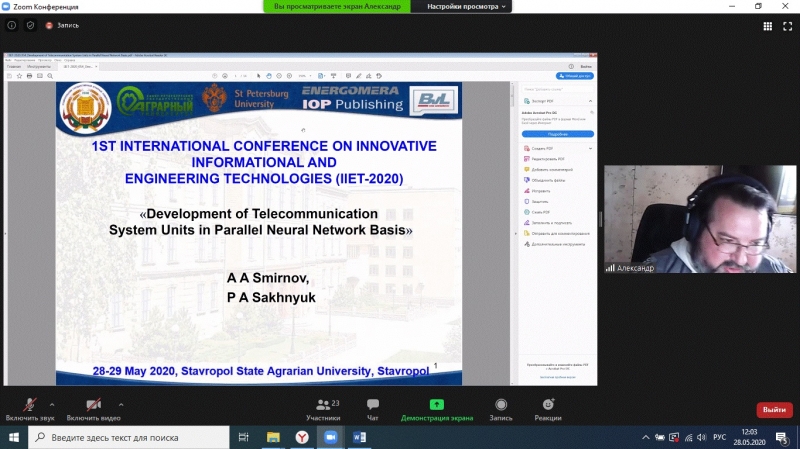The height and width of the screenshot is (449, 800).
Task: Go to previous page in Acrobat
Action: (x=215, y=76)
